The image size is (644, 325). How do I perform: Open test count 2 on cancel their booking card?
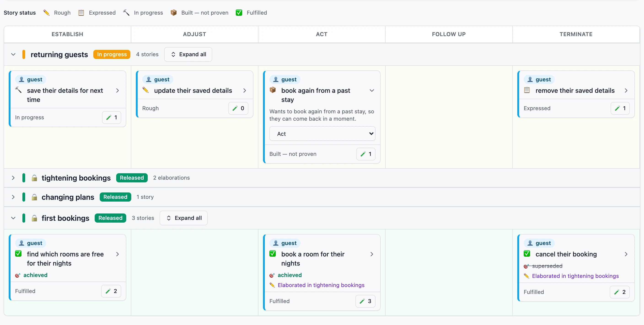click(620, 292)
